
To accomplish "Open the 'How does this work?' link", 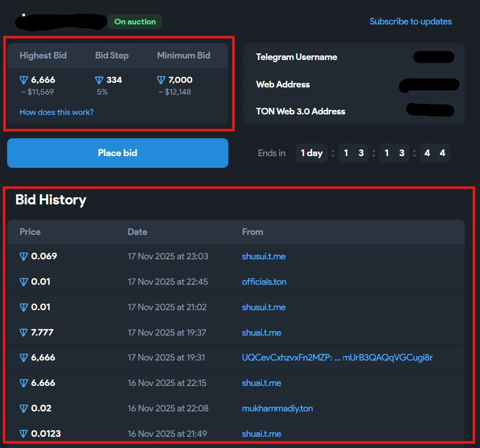I will point(56,112).
